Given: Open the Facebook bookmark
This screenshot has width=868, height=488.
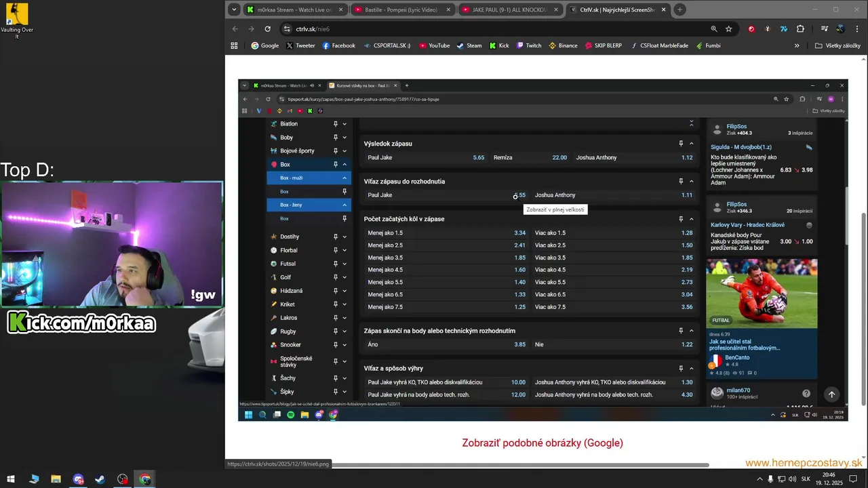Looking at the screenshot, I should click(x=338, y=45).
